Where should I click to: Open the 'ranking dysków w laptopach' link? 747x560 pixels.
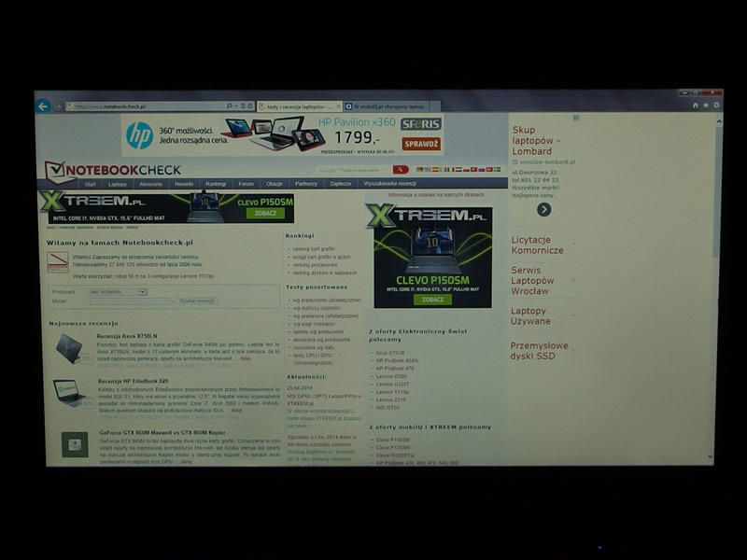[x=325, y=273]
